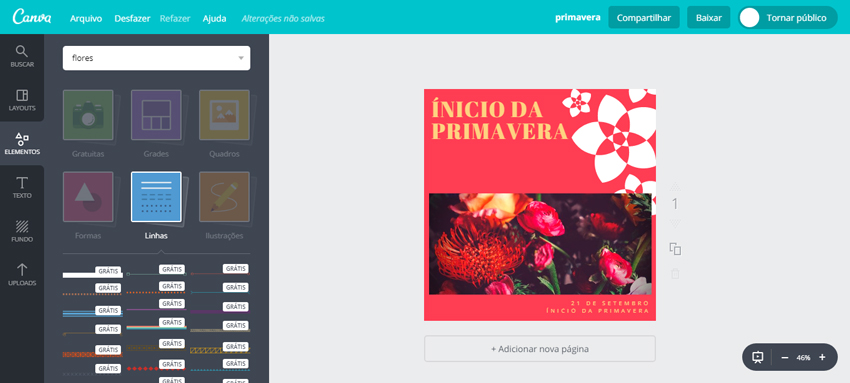
Task: Add the orange patterned band line
Action: pyautogui.click(x=93, y=354)
